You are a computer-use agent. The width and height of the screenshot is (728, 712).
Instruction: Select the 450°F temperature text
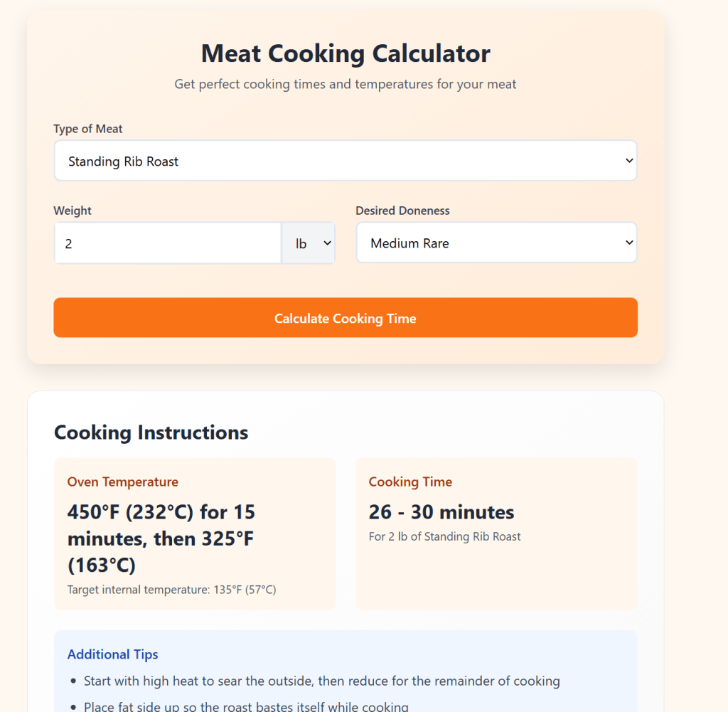point(161,538)
